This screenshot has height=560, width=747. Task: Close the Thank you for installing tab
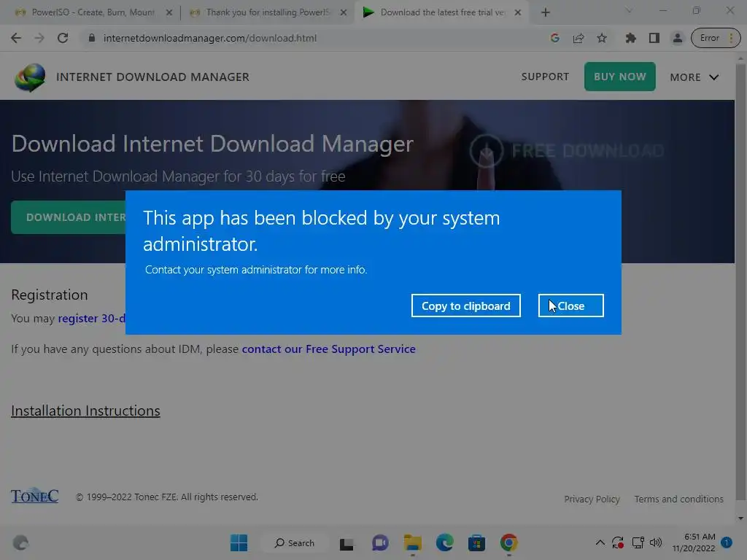pos(344,13)
